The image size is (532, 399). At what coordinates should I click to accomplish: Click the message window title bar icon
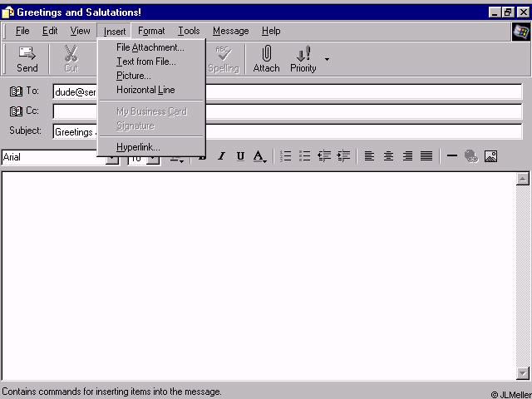[x=7, y=12]
